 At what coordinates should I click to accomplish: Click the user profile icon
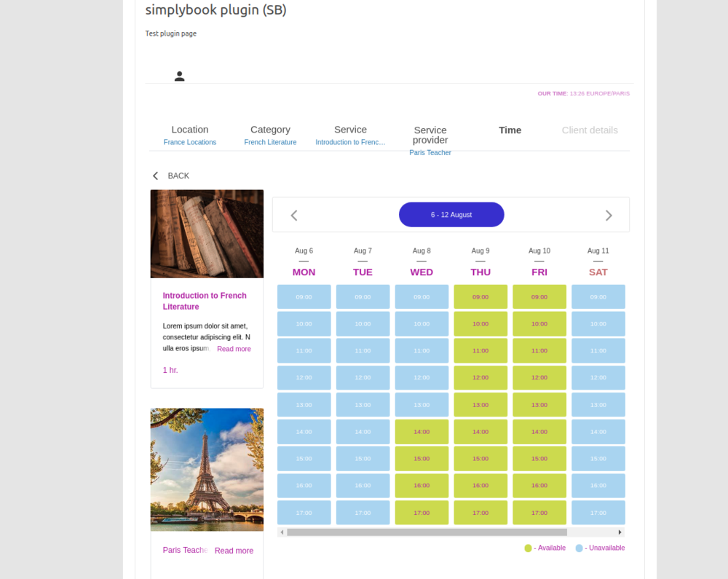pyautogui.click(x=179, y=76)
